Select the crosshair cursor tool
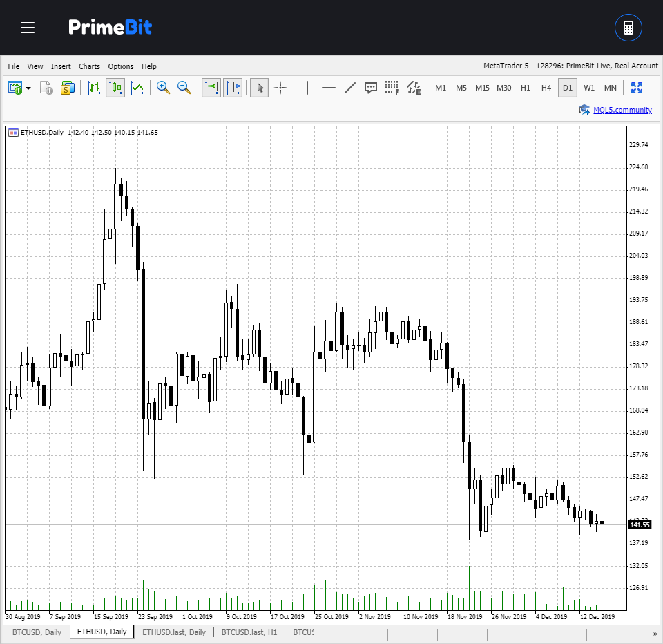 coord(280,88)
